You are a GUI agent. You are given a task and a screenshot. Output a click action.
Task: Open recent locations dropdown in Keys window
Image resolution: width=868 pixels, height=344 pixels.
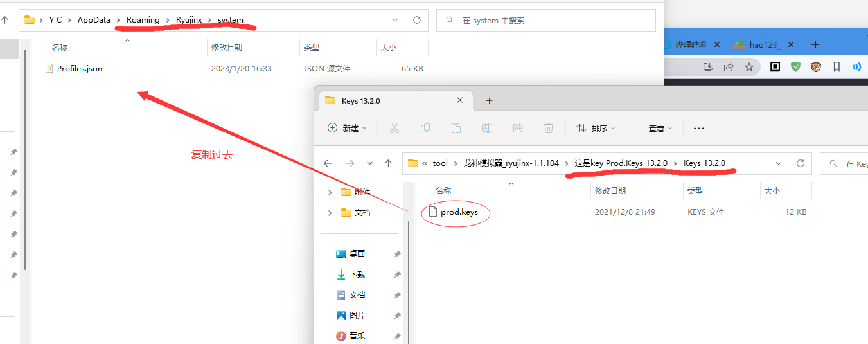tap(369, 163)
